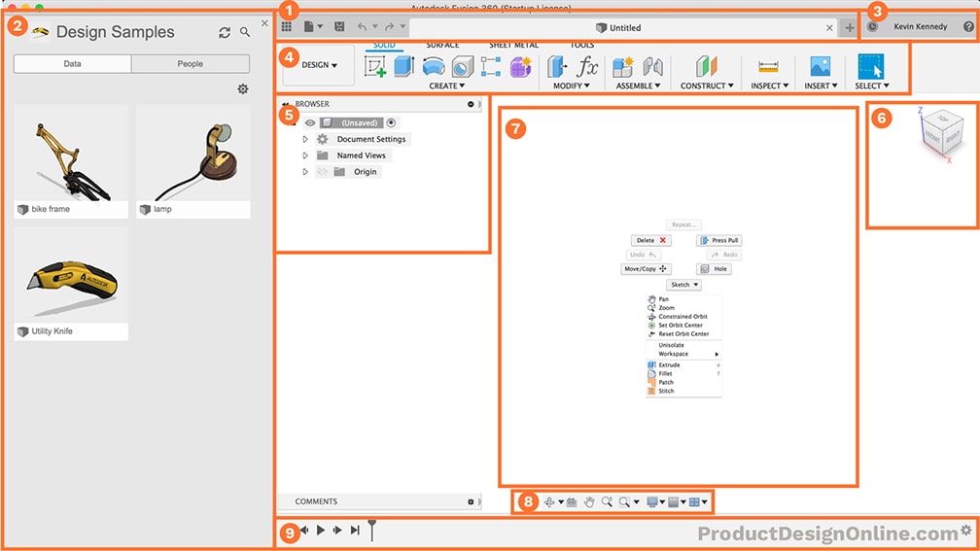Click Press Pull marking menu button
980x551 pixels.
[718, 241]
